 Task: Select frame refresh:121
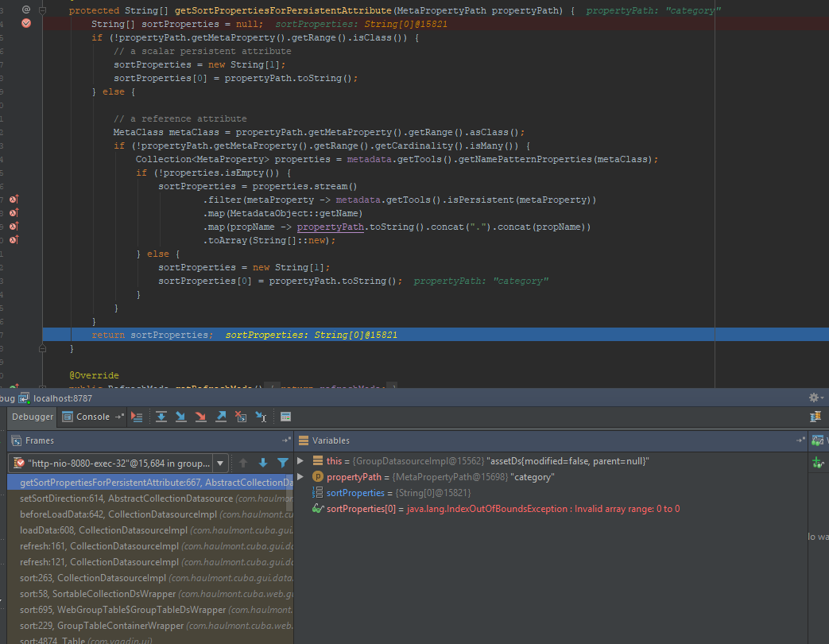149,561
